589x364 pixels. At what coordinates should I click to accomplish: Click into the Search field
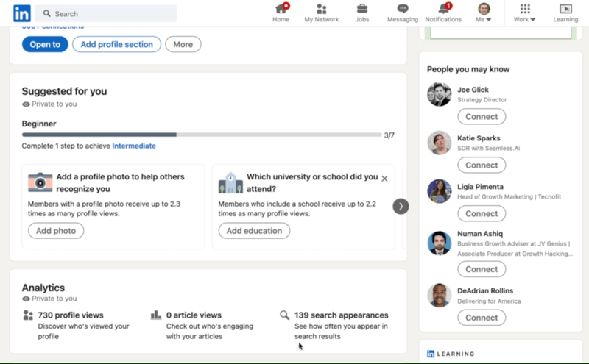[106, 13]
